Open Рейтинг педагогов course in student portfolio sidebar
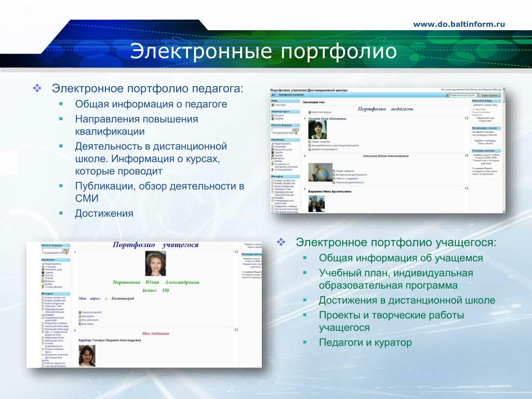 coord(55,363)
